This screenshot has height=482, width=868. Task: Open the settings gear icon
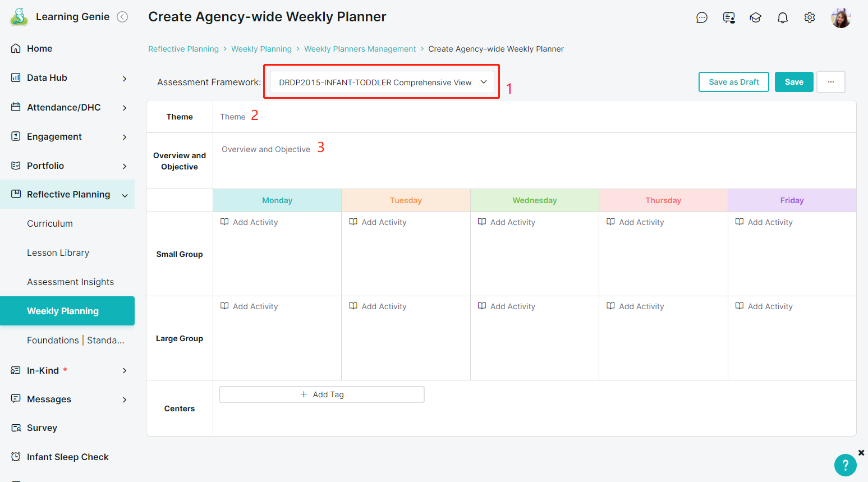point(810,18)
